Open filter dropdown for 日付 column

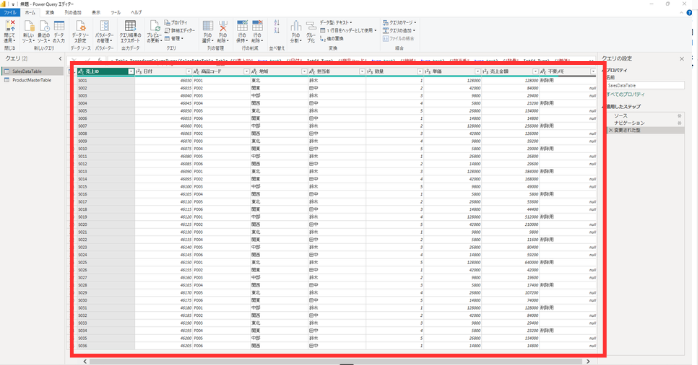point(189,71)
